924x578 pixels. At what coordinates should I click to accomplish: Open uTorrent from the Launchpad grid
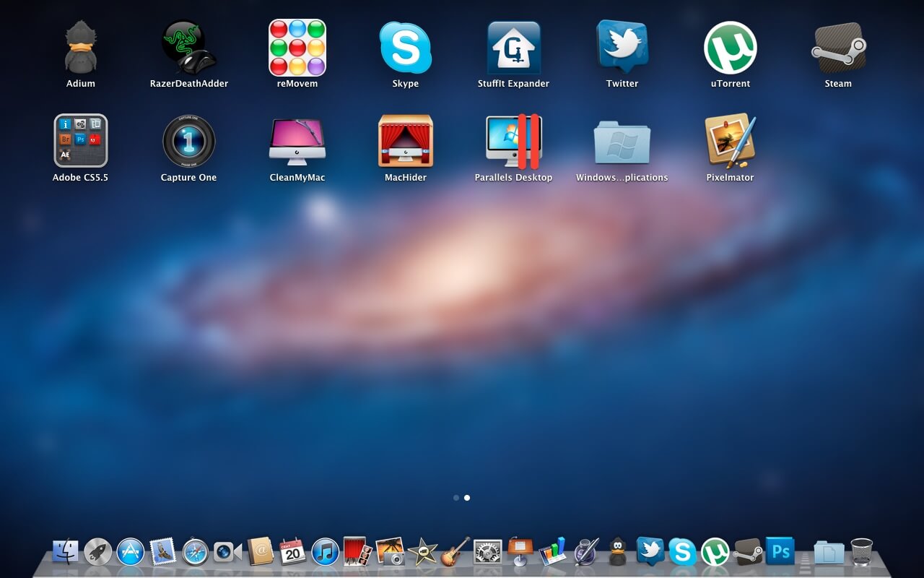coord(731,48)
